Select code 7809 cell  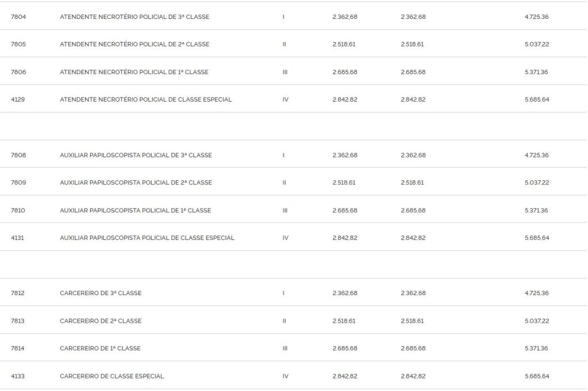[x=18, y=183]
